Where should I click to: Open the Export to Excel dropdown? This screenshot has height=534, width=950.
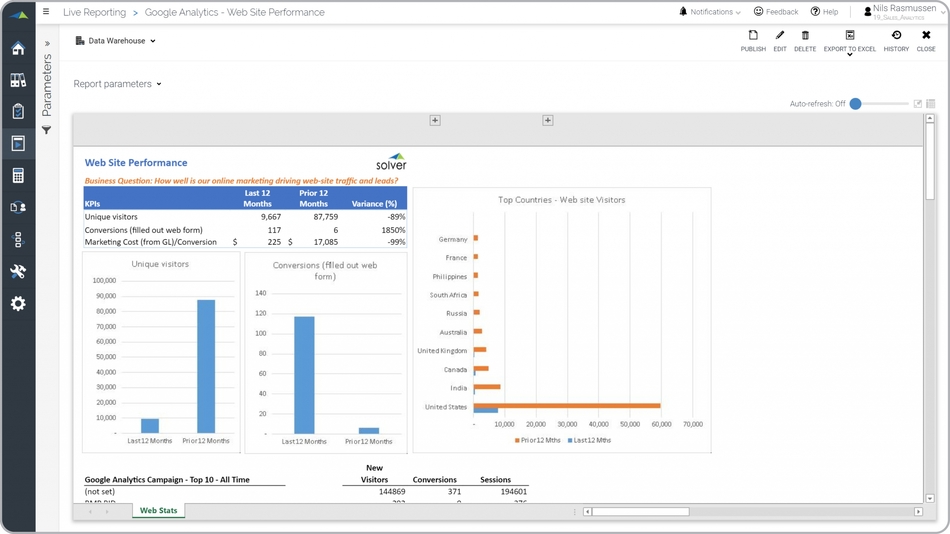click(x=850, y=41)
